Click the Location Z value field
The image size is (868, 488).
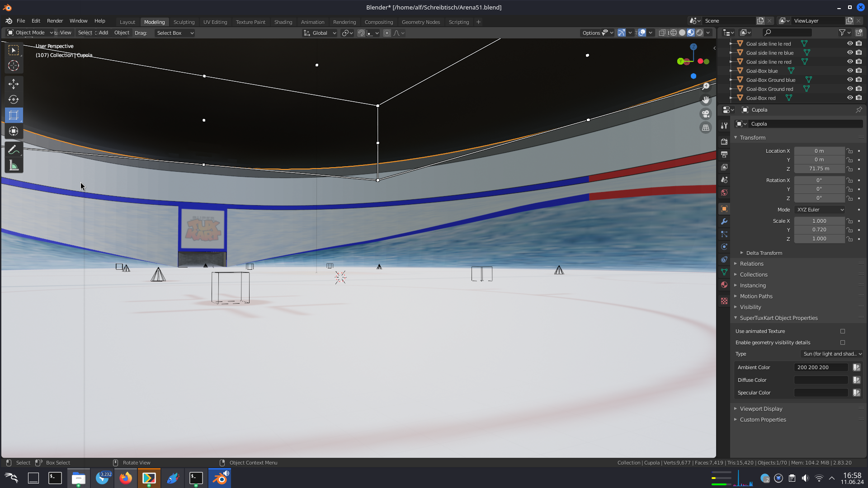(819, 169)
